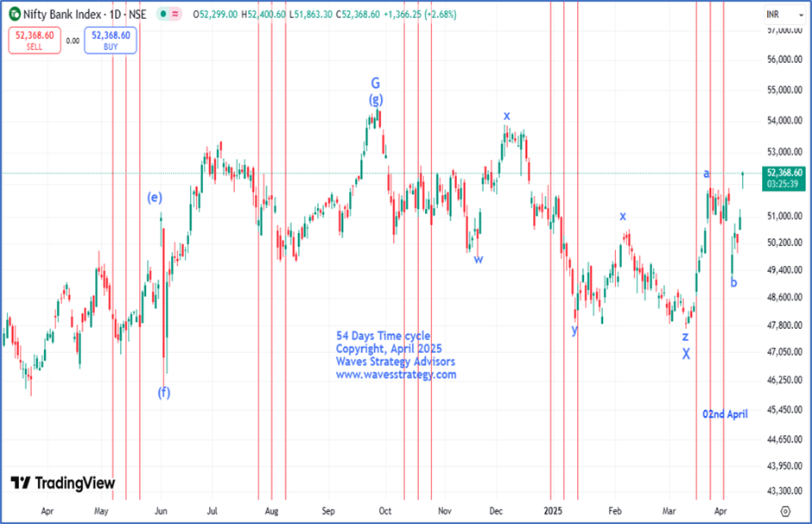This screenshot has height=524, width=812.
Task: Click the 2025 label on time axis
Action: pyautogui.click(x=553, y=511)
